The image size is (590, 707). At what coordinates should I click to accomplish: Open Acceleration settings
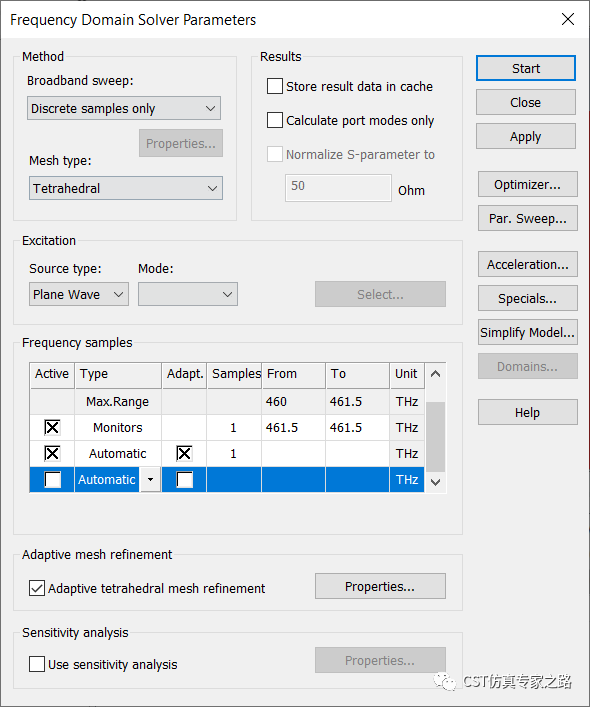[x=527, y=264]
